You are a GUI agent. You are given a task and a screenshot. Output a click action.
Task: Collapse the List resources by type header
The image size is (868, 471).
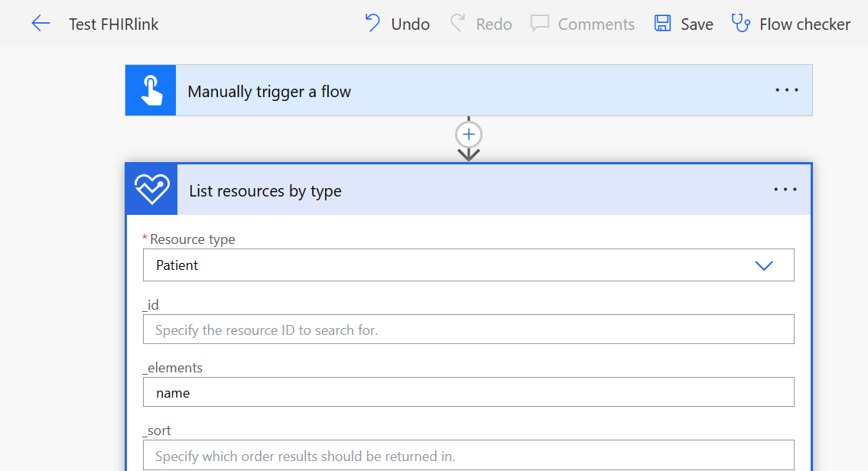pyautogui.click(x=469, y=190)
